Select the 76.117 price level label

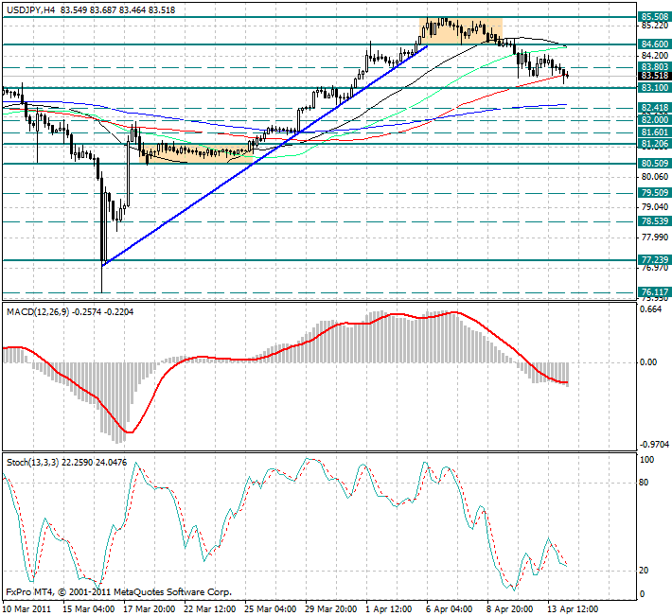tap(654, 292)
